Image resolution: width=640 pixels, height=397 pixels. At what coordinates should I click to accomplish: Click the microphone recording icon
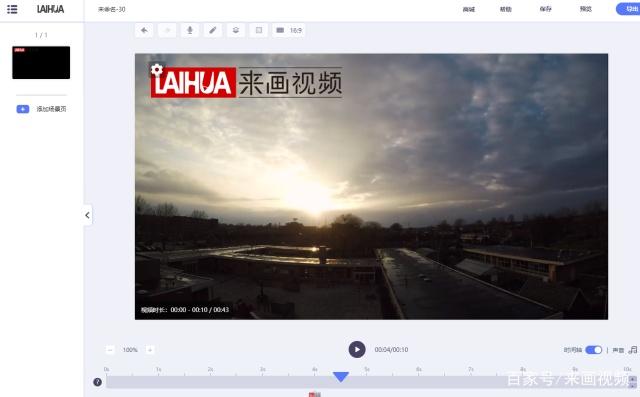[x=190, y=30]
